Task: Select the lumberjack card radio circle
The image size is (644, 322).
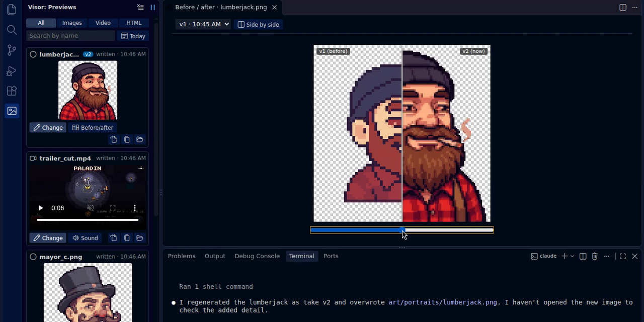Action: tap(33, 54)
